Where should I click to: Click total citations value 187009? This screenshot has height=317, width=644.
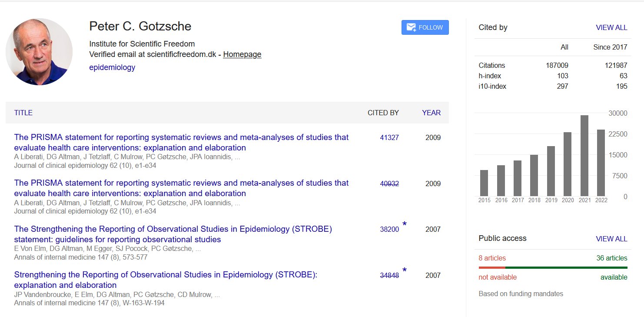[x=557, y=65]
